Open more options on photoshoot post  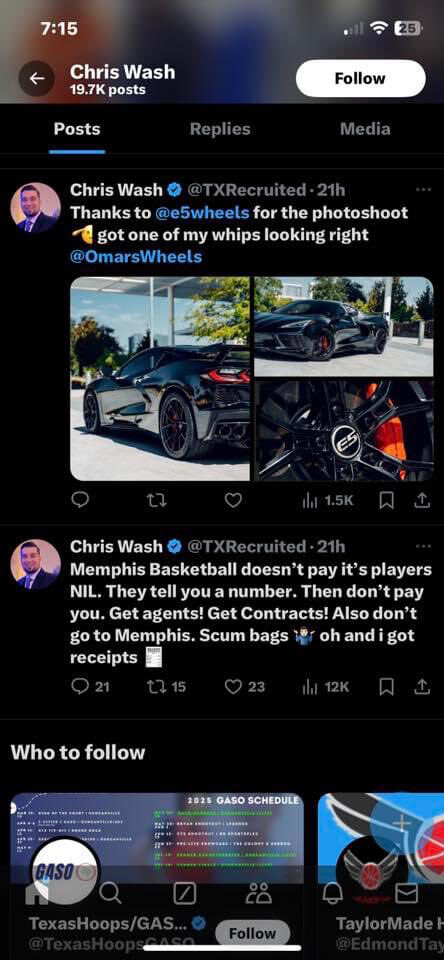[423, 190]
